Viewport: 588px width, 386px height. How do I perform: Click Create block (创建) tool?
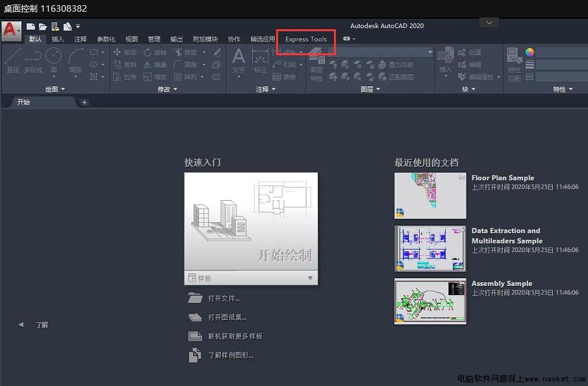pos(470,53)
